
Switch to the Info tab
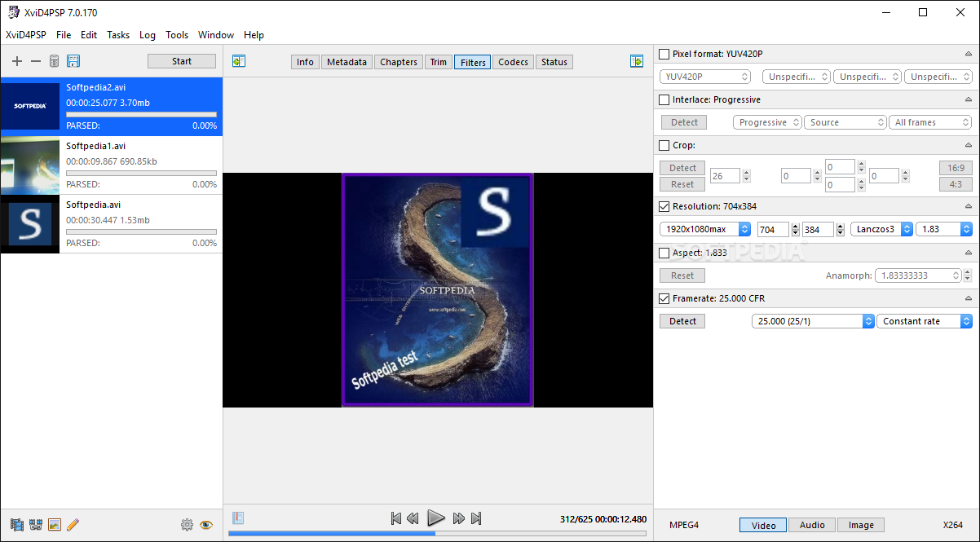coord(306,62)
